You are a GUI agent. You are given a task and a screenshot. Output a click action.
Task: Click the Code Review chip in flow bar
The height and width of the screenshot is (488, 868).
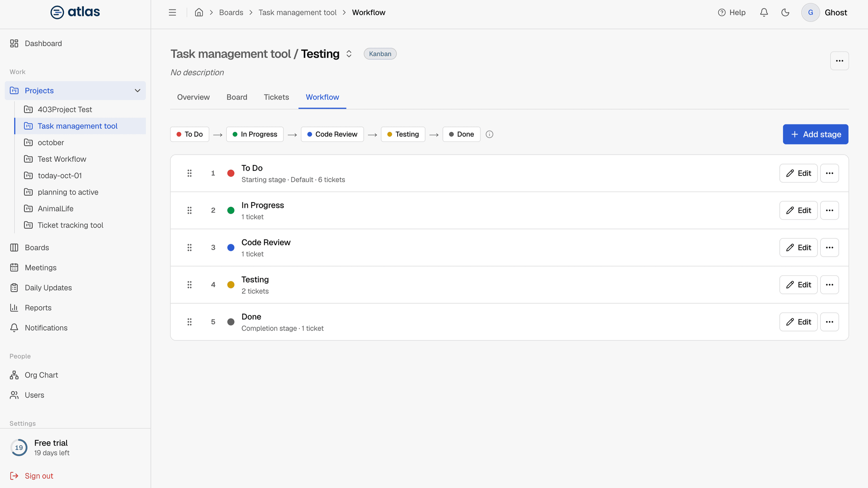click(332, 134)
